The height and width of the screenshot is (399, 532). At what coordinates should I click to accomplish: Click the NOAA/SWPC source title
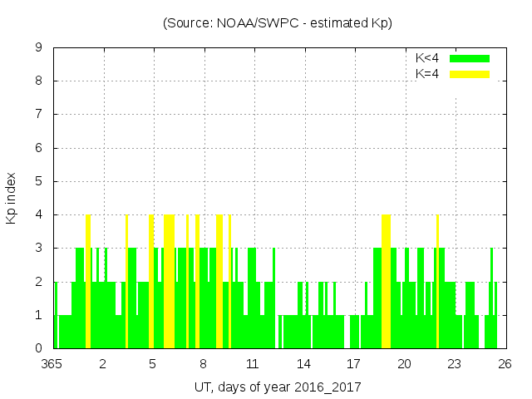tap(277, 23)
